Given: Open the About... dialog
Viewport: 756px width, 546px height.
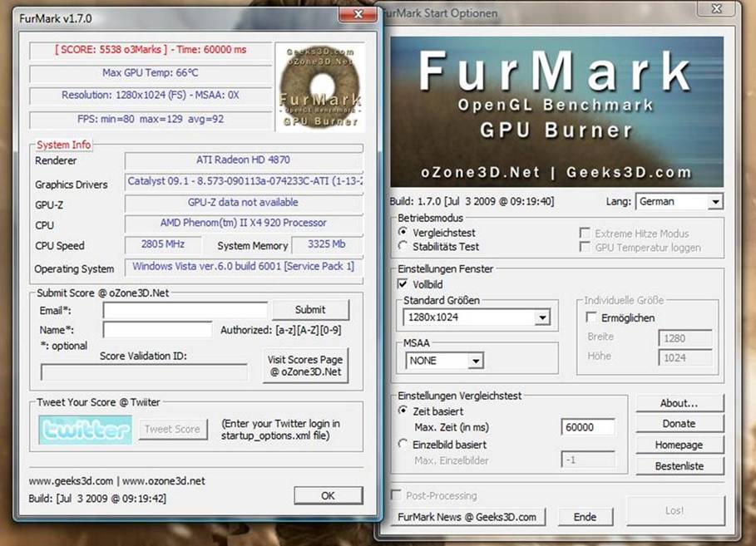Looking at the screenshot, I should tap(679, 403).
